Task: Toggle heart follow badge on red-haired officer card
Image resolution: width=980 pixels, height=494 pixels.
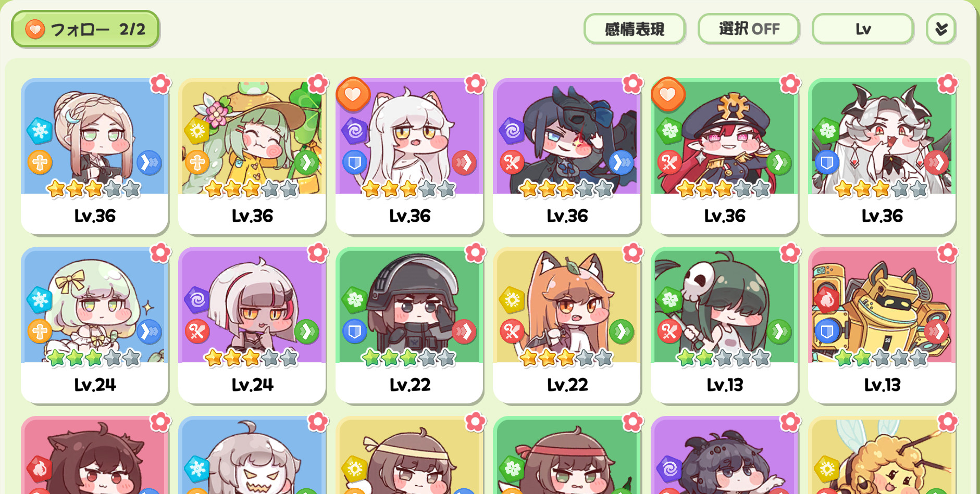Action: coord(667,94)
